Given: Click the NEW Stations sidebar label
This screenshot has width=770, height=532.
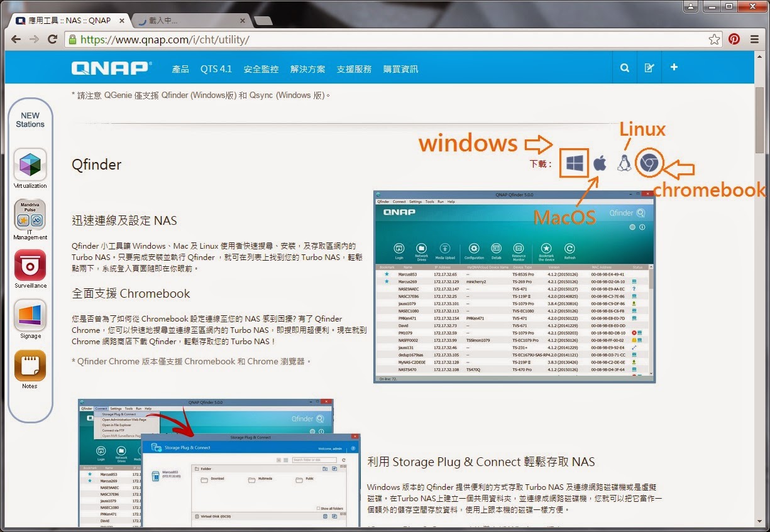Looking at the screenshot, I should pos(30,120).
